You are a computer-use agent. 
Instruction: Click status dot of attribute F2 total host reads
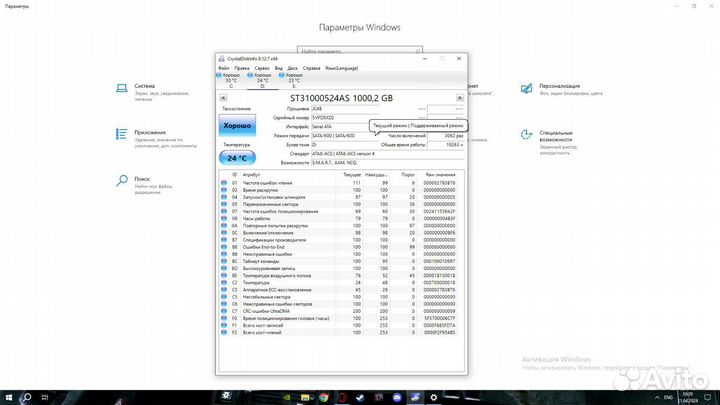(x=224, y=332)
